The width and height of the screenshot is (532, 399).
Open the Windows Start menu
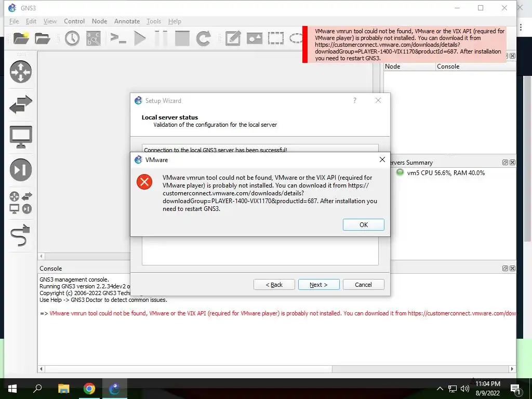click(x=12, y=389)
